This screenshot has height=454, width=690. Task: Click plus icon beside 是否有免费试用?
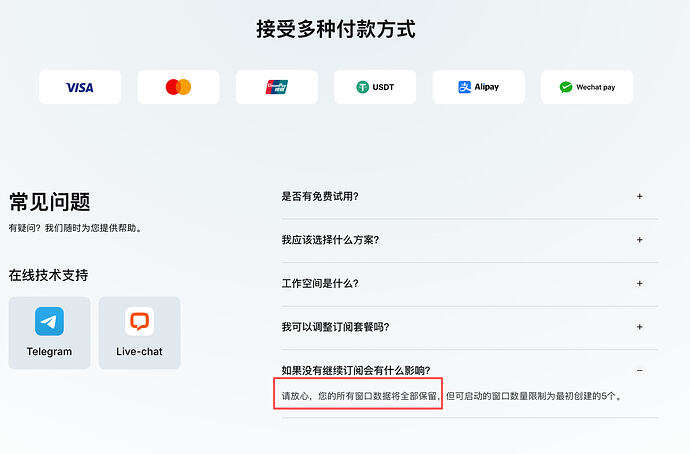[640, 197]
